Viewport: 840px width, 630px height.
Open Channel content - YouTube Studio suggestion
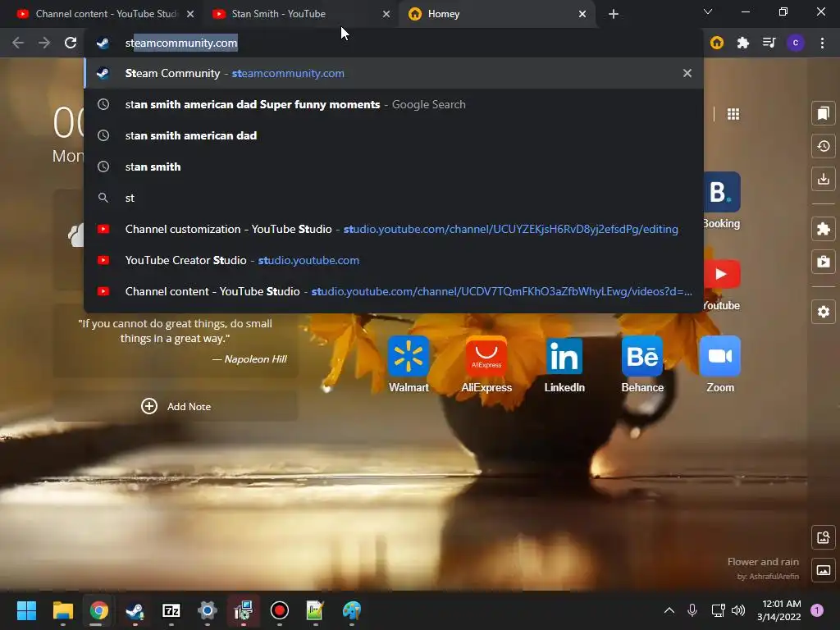point(394,291)
